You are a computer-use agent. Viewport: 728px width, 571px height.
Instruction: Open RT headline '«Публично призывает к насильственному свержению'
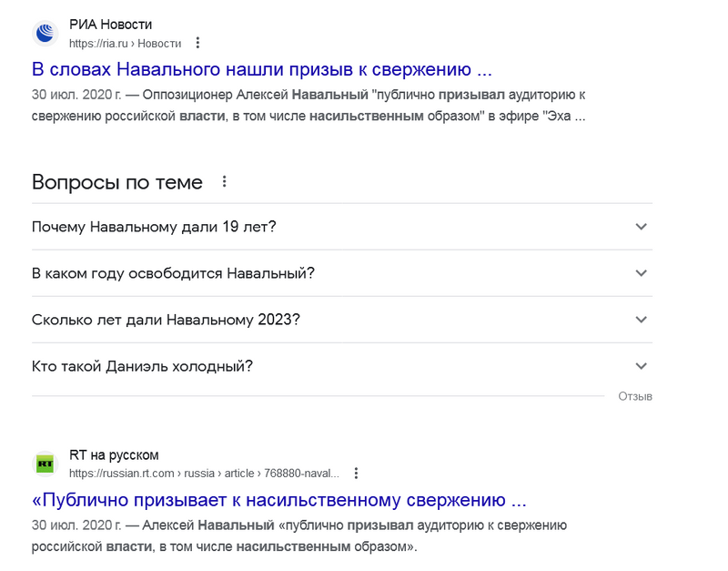click(279, 500)
